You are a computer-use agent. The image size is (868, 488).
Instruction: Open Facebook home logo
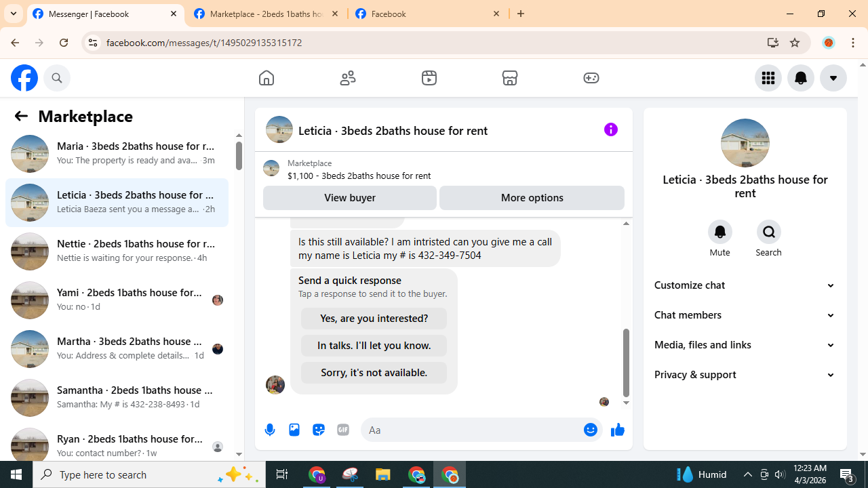click(x=24, y=78)
